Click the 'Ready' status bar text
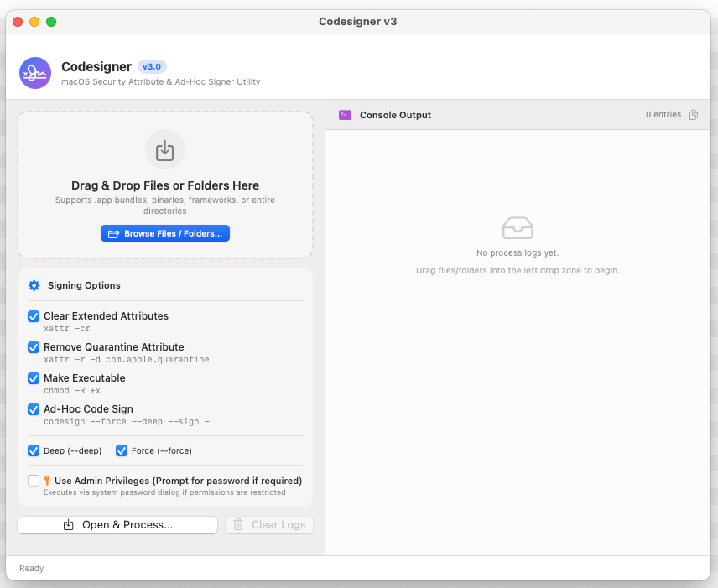This screenshot has width=718, height=588. tap(32, 569)
